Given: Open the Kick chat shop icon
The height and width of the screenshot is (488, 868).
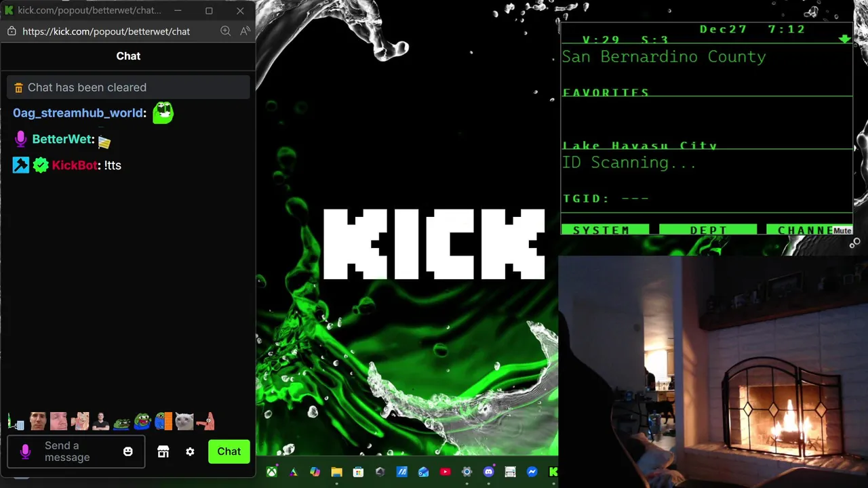Looking at the screenshot, I should point(163,451).
